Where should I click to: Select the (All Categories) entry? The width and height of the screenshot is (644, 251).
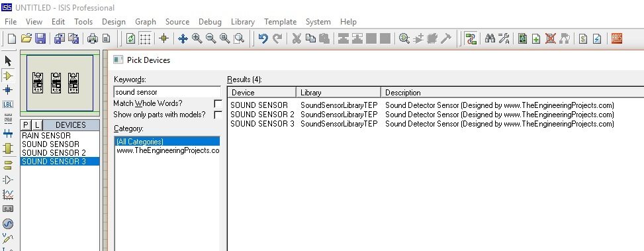167,141
